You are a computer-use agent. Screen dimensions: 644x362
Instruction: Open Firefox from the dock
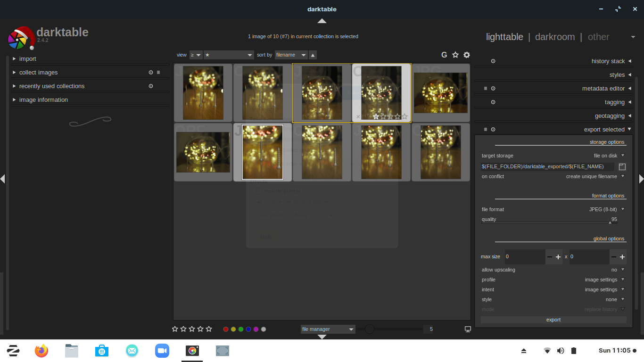click(41, 351)
